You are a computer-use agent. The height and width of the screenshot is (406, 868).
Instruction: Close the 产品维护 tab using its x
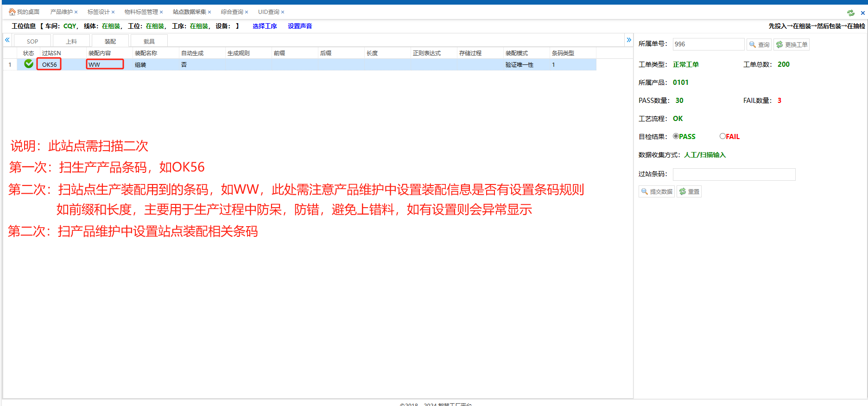tap(76, 12)
